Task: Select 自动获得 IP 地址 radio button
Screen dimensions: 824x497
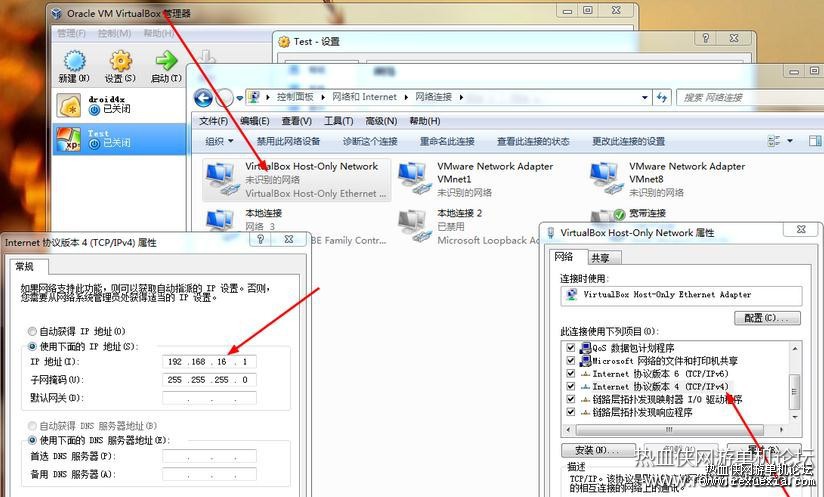Action: tap(32, 332)
